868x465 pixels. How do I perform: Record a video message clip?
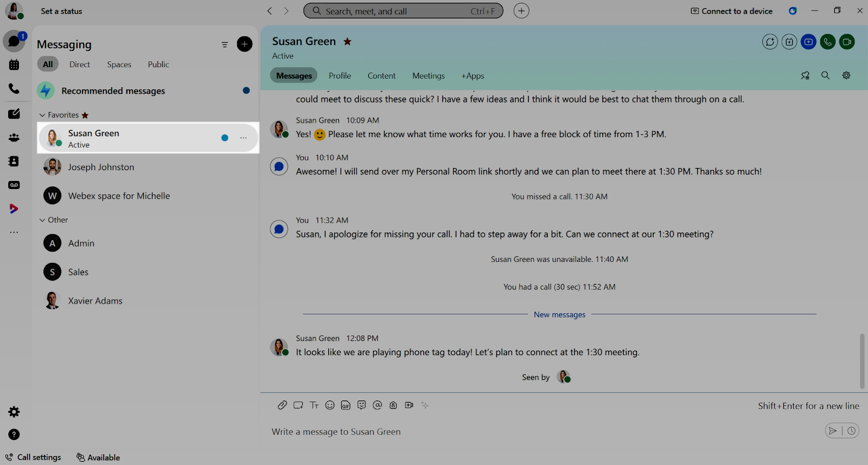pos(409,405)
